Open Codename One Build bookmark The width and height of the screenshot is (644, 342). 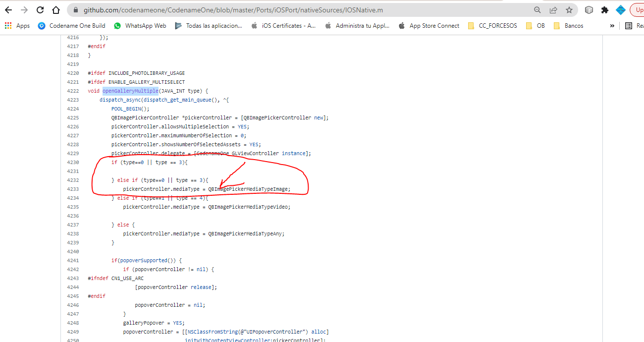click(72, 26)
